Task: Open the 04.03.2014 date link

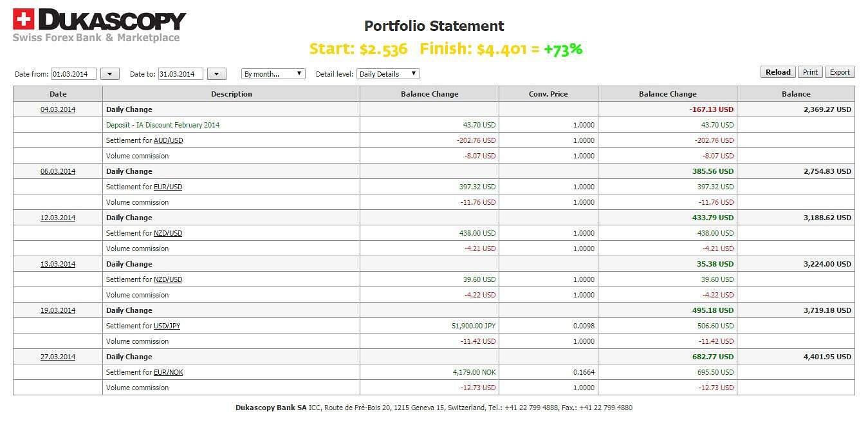Action: pyautogui.click(x=58, y=109)
